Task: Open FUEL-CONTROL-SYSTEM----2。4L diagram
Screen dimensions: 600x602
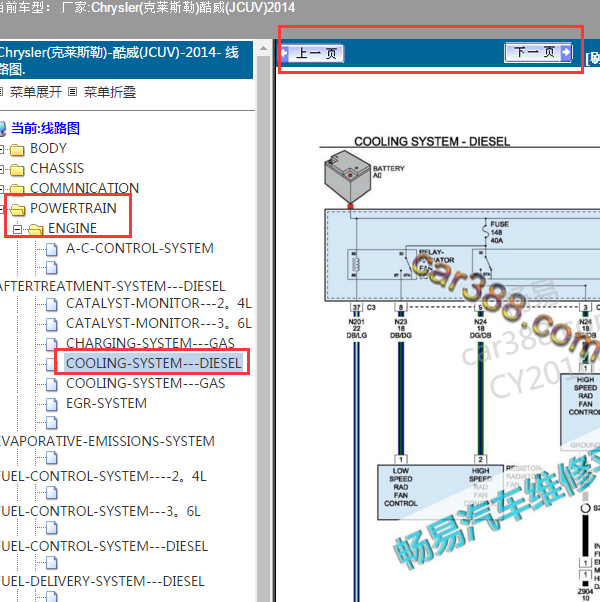Action: coord(103,476)
